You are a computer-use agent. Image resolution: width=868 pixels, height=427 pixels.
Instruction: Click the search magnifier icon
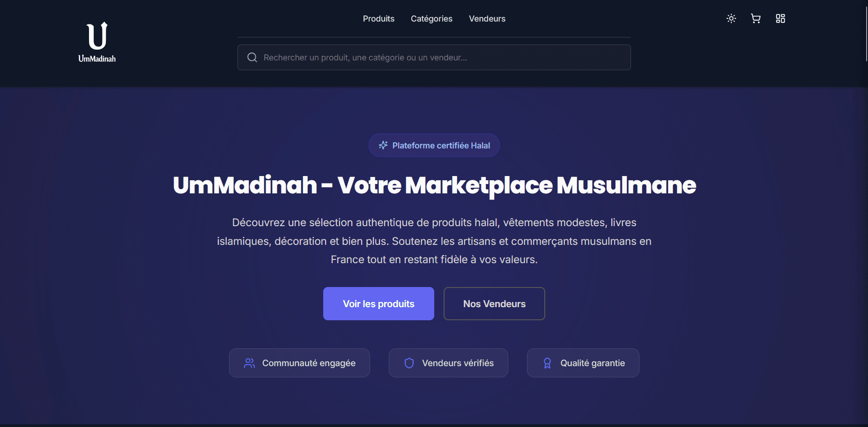click(252, 58)
